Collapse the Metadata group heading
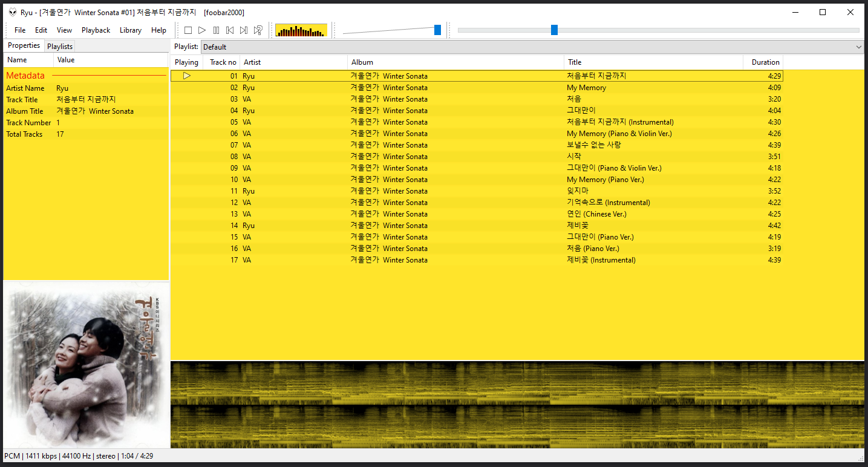The width and height of the screenshot is (868, 467). [25, 76]
